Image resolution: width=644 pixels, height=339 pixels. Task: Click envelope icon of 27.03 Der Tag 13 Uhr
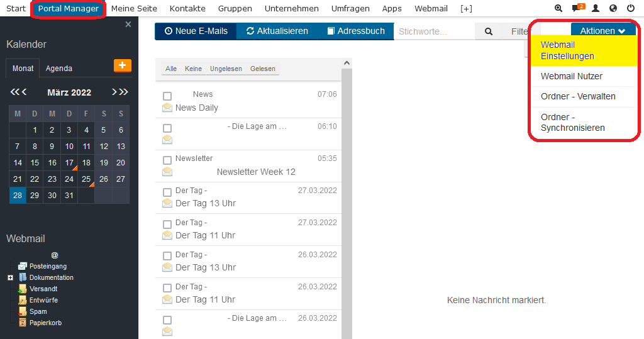click(167, 203)
